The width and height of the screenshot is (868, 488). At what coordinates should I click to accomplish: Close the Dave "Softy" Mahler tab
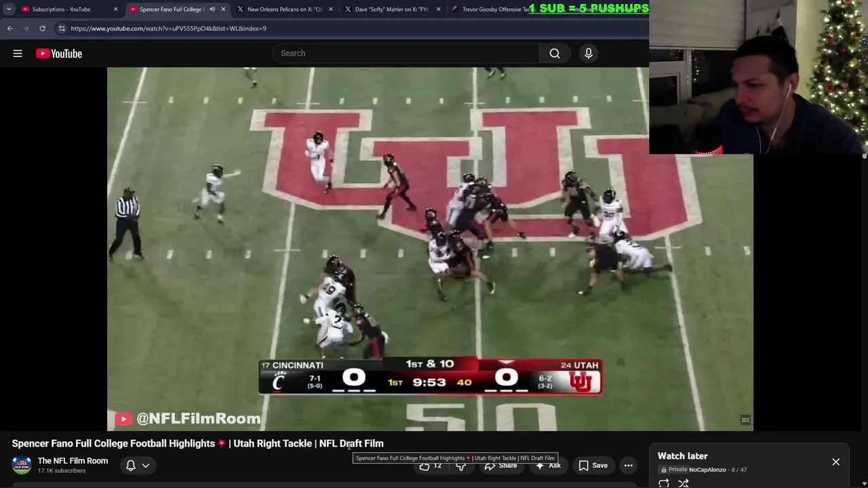pos(438,9)
